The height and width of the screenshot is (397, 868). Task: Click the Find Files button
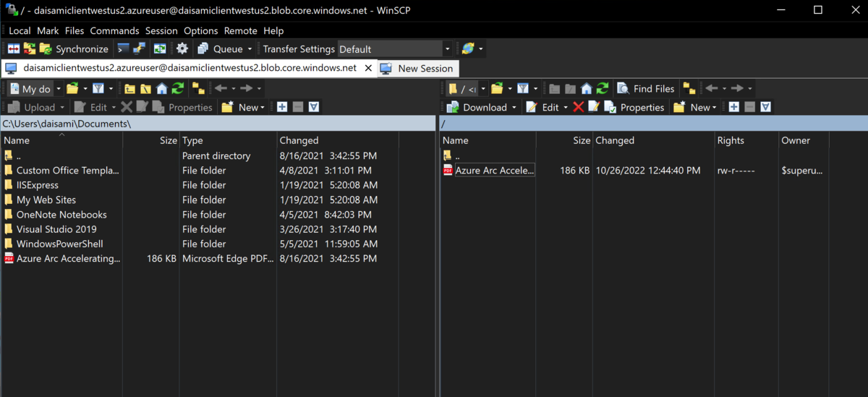pos(646,88)
